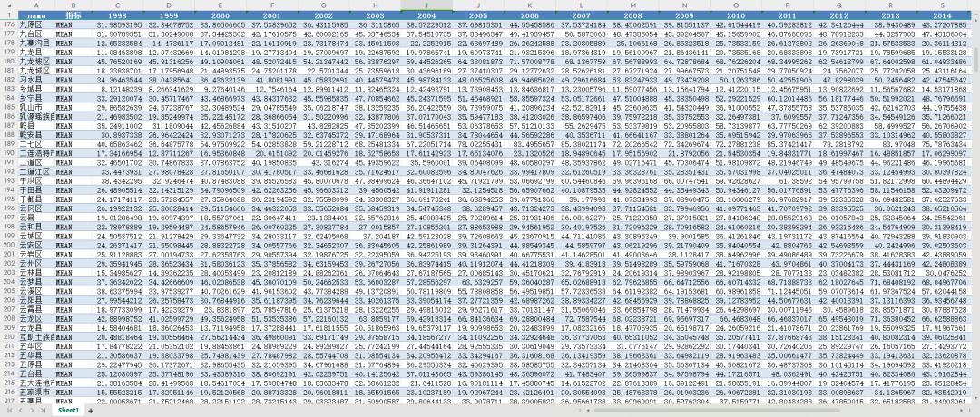The width and height of the screenshot is (980, 417).
Task: Select cell 38.57229512 in row 176
Action: (x=426, y=24)
